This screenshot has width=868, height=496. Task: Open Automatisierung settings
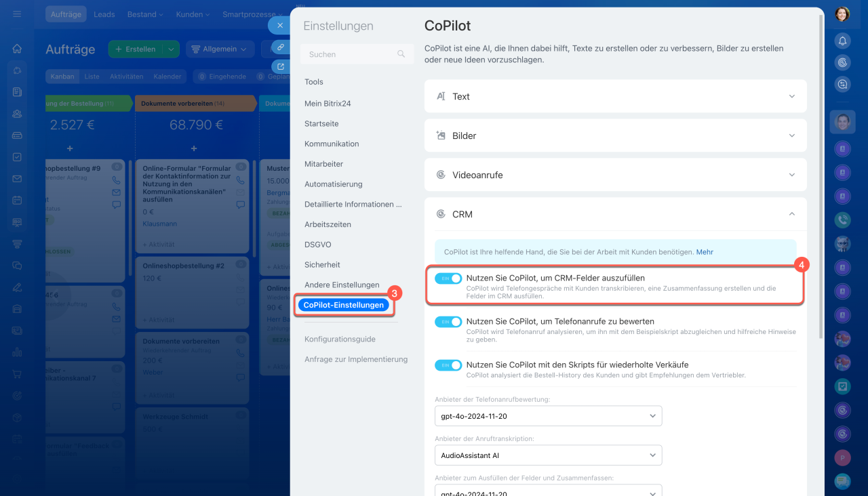tap(334, 184)
